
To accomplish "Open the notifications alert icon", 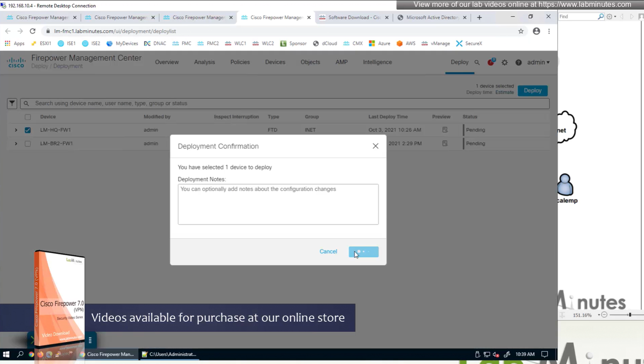I will (491, 62).
